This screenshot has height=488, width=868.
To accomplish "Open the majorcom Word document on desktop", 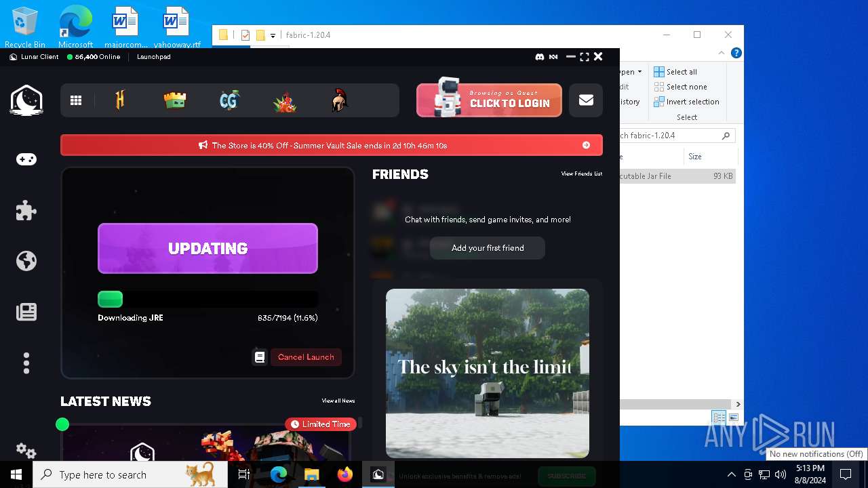I will 125,27.
